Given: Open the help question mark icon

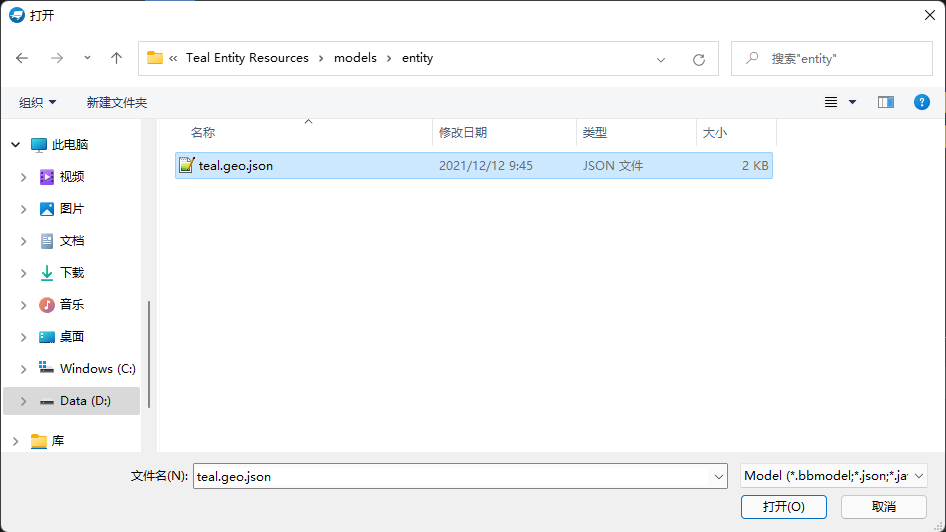Looking at the screenshot, I should (921, 102).
